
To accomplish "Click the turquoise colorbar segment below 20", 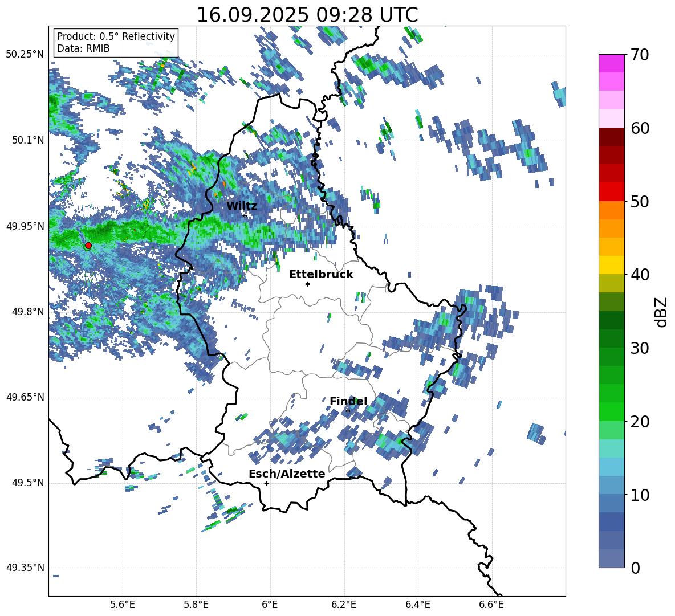I will coord(611,448).
